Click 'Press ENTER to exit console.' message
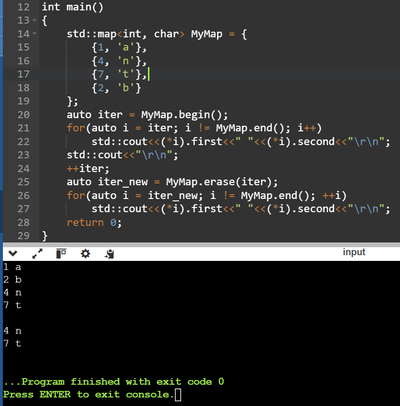400x406 pixels. tap(88, 395)
